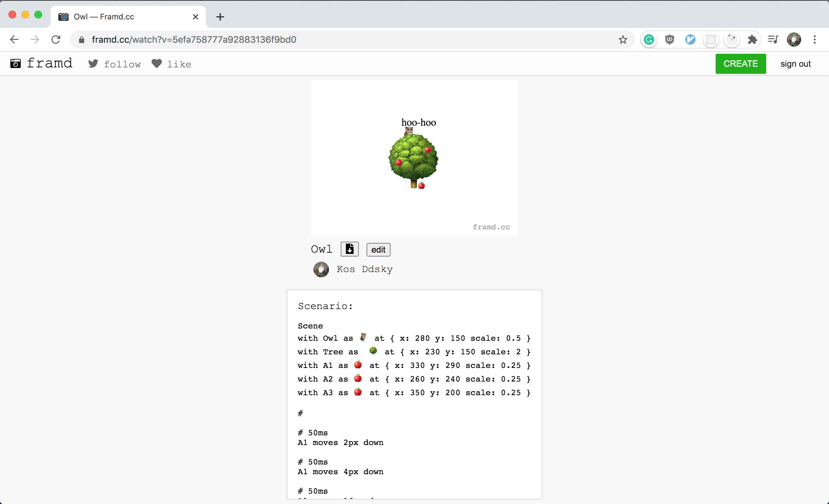Click the download icon next to Owl

click(x=349, y=249)
